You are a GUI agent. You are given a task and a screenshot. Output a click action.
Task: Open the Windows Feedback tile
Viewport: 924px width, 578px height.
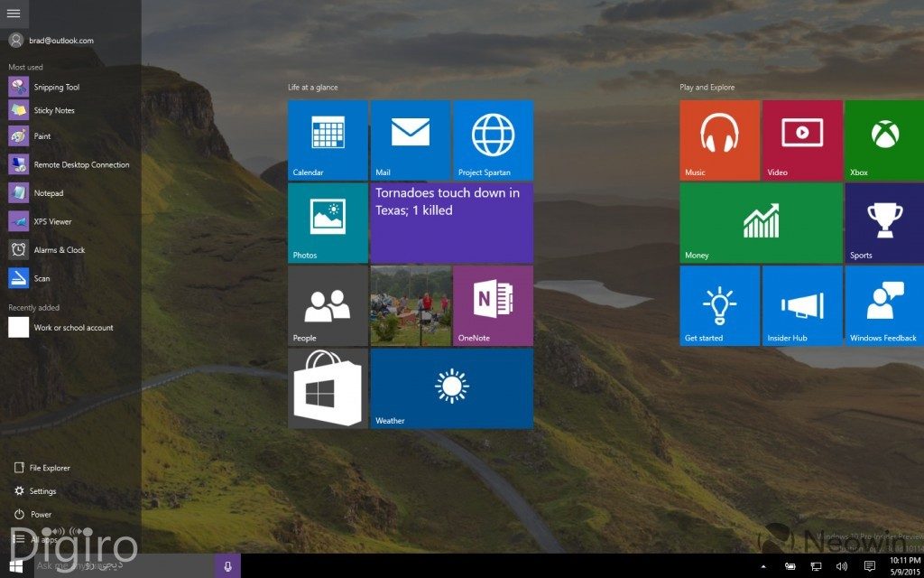884,305
